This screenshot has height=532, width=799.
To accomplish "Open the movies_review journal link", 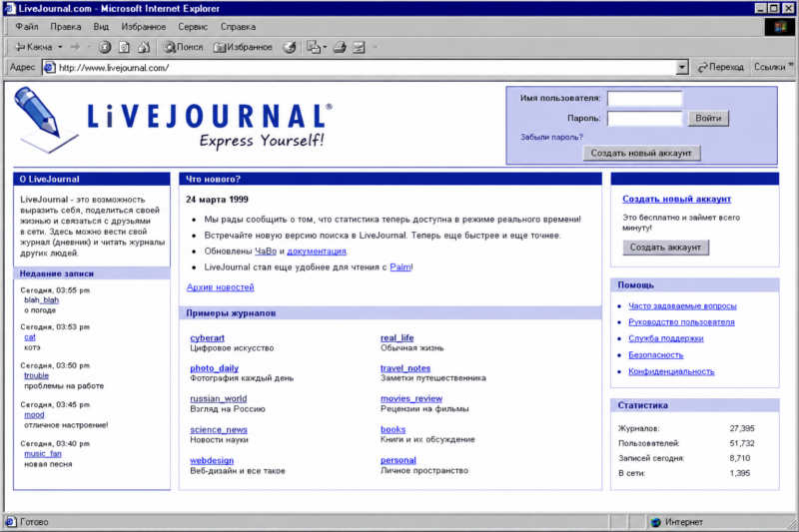I will (x=411, y=398).
